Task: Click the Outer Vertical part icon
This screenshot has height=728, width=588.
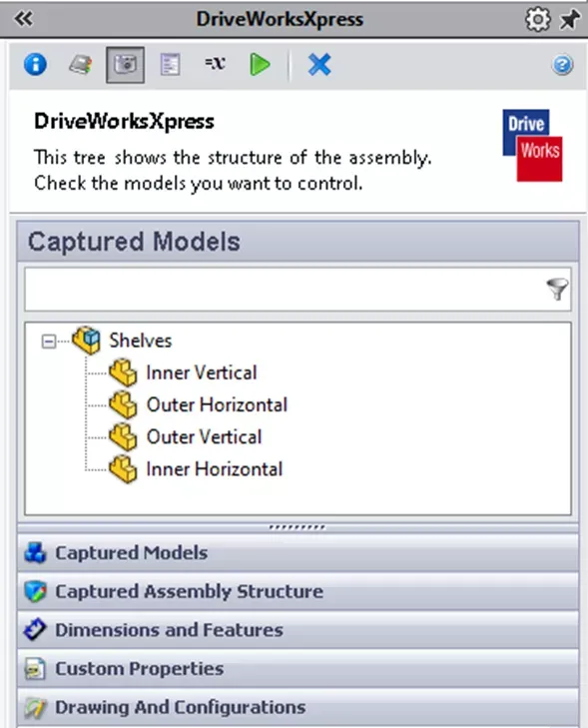Action: pyautogui.click(x=123, y=437)
